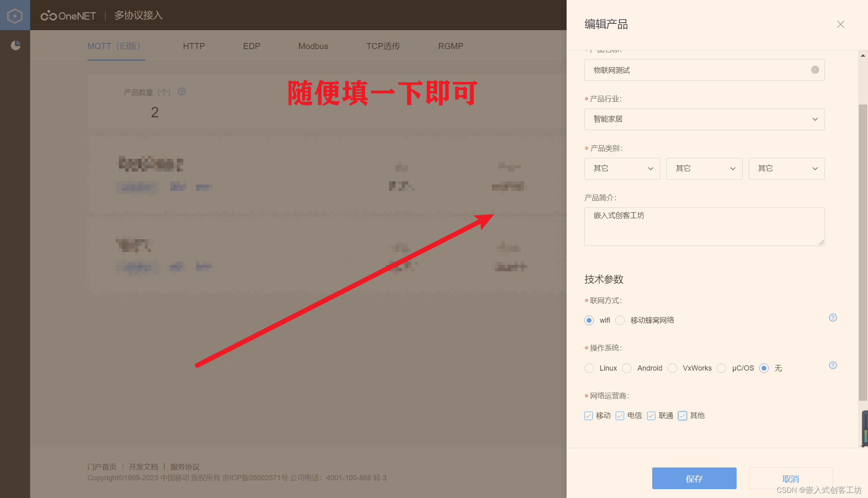Switch to the Modbus tab
This screenshot has width=868, height=498.
point(313,46)
